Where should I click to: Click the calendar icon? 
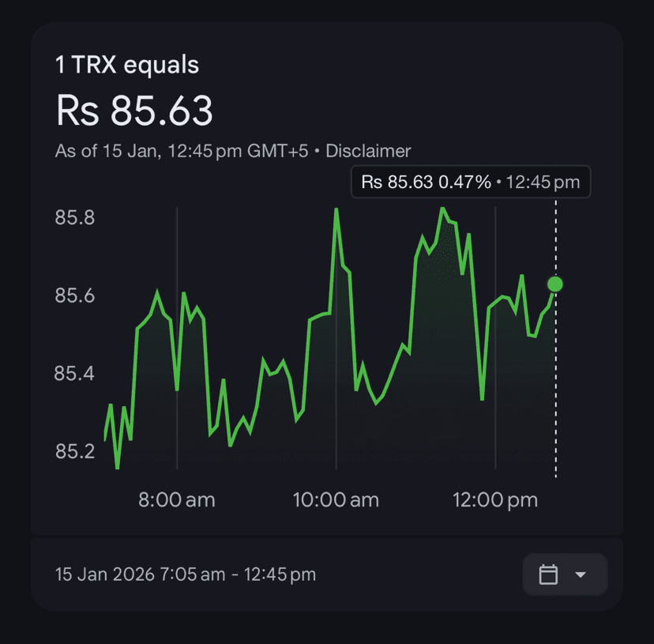coord(548,574)
